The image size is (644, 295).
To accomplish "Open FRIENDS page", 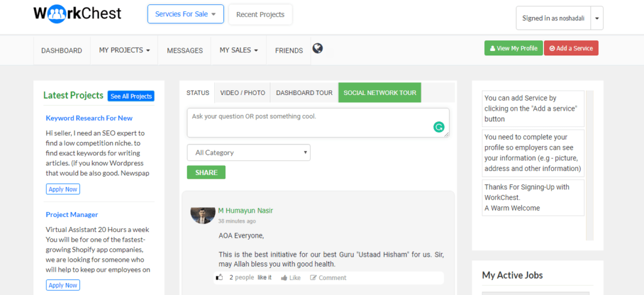I will click(x=289, y=50).
